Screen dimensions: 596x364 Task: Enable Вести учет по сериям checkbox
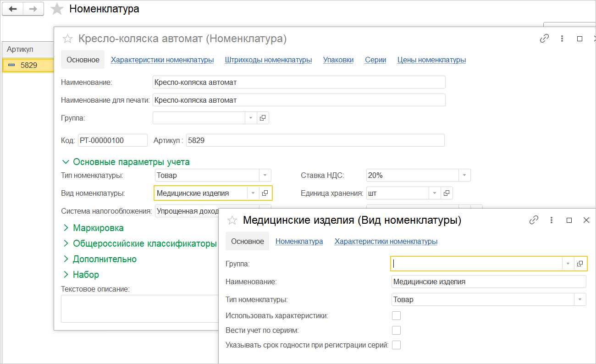pyautogui.click(x=396, y=330)
